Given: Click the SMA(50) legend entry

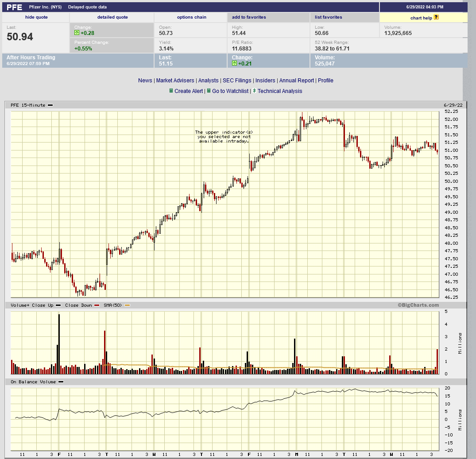Looking at the screenshot, I should pos(117,305).
